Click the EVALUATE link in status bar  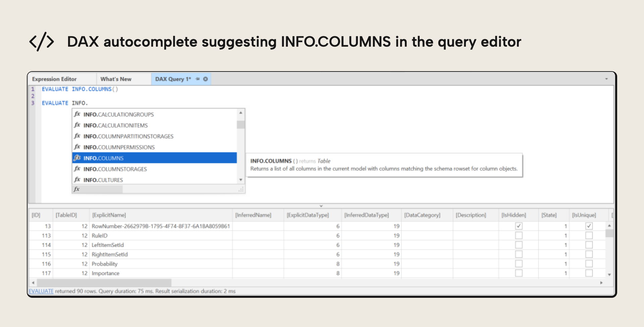coord(41,291)
